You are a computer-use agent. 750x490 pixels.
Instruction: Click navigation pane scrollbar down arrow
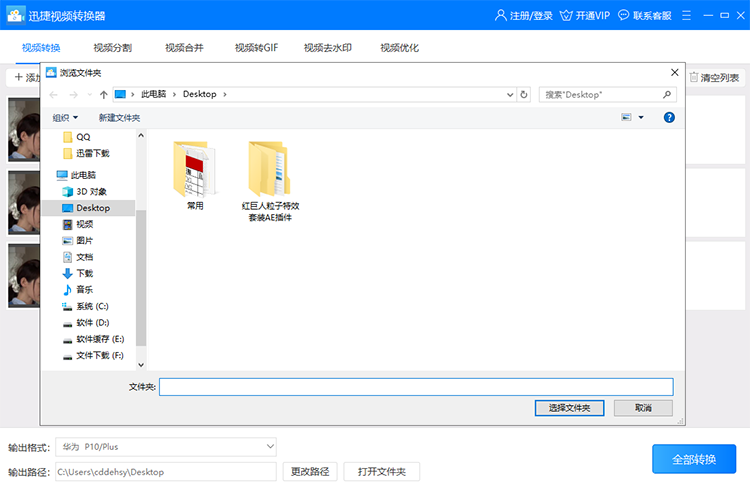point(141,365)
